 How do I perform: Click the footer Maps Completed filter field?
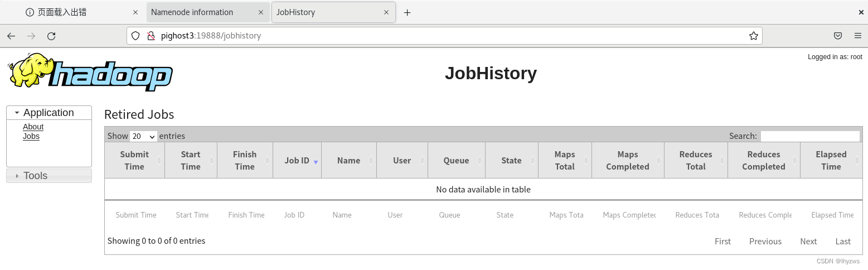click(629, 215)
